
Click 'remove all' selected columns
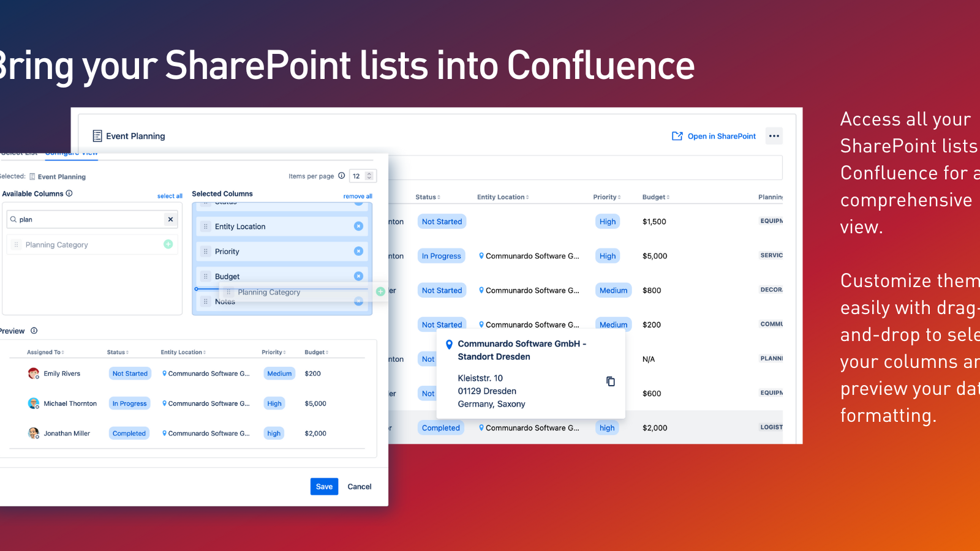(x=358, y=197)
